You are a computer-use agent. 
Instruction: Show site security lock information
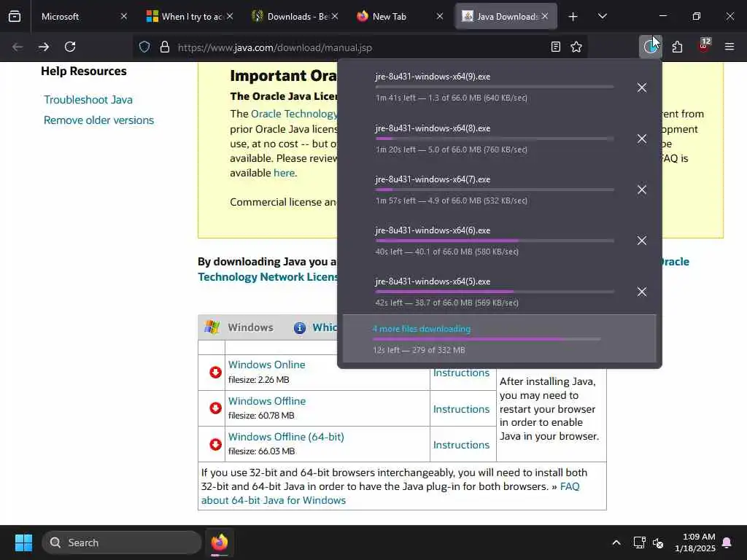(165, 47)
